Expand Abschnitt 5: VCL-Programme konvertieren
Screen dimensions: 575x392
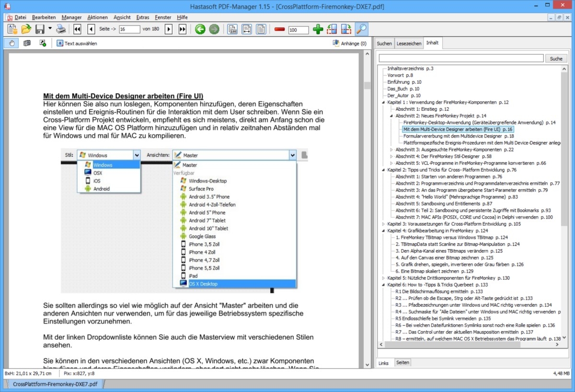391,163
